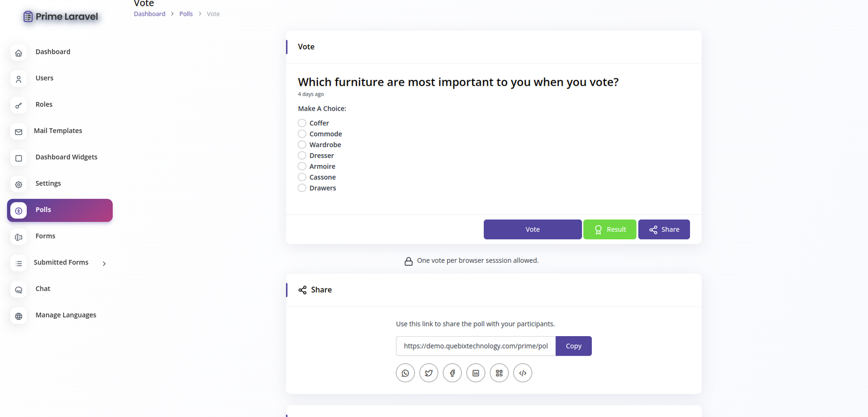868x417 pixels.
Task: Go to Mail Templates in sidebar
Action: click(x=58, y=131)
